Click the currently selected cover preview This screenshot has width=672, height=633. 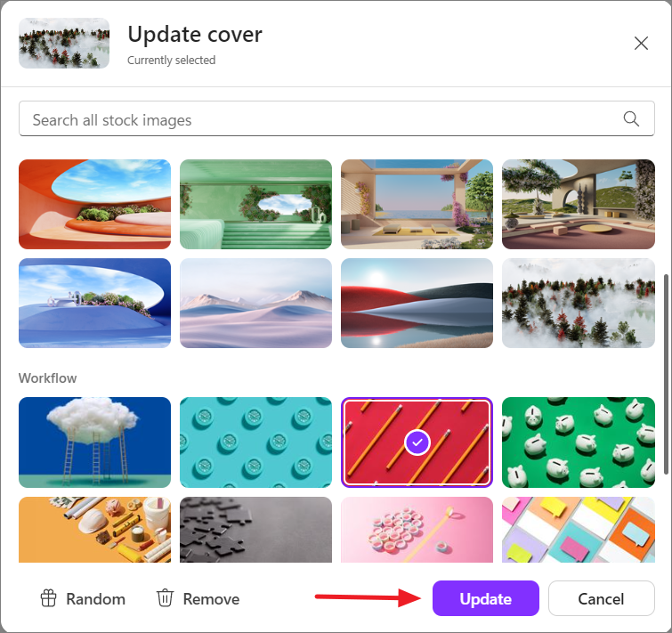coord(64,43)
